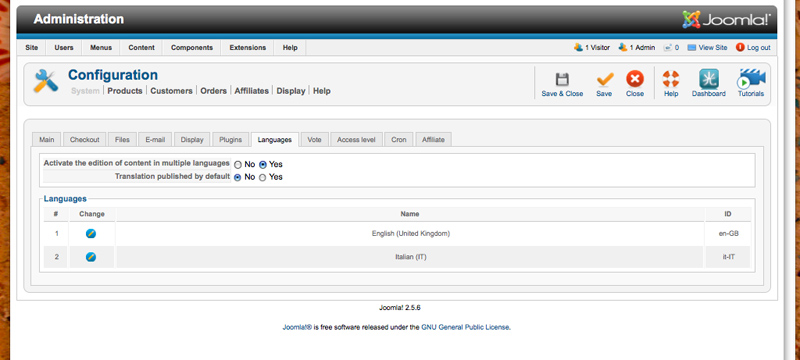
Task: Click the English (United Kingdom) name cell
Action: click(x=411, y=234)
